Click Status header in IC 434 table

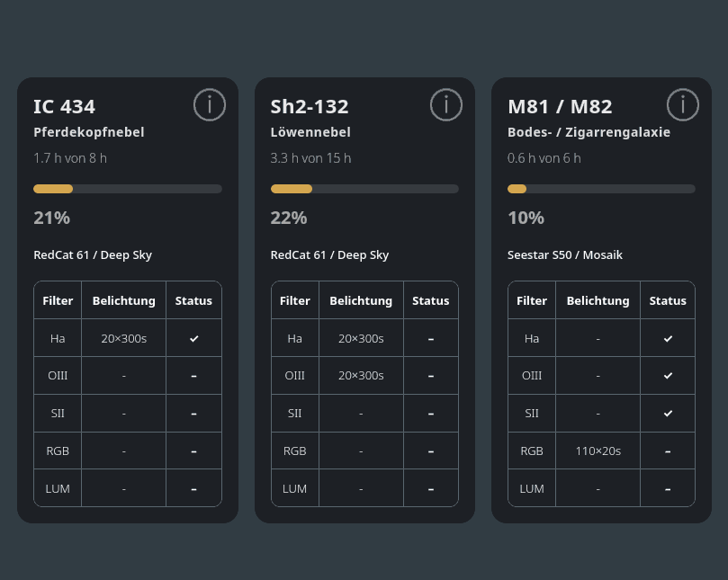(x=193, y=300)
